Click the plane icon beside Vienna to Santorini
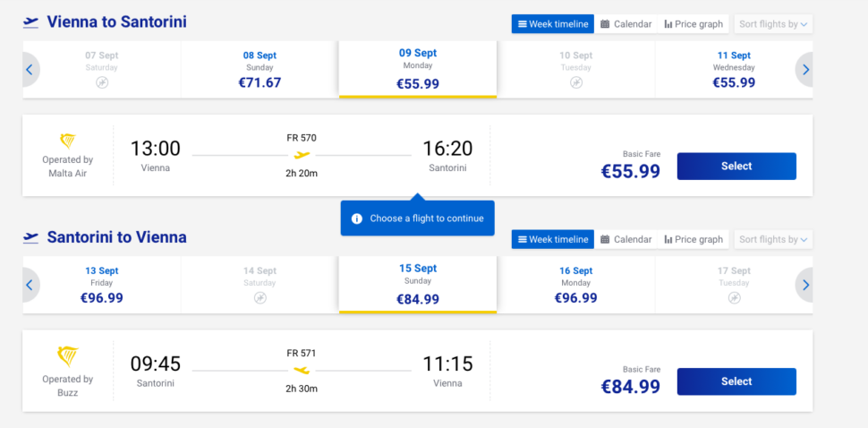This screenshot has width=868, height=428. pos(31,22)
